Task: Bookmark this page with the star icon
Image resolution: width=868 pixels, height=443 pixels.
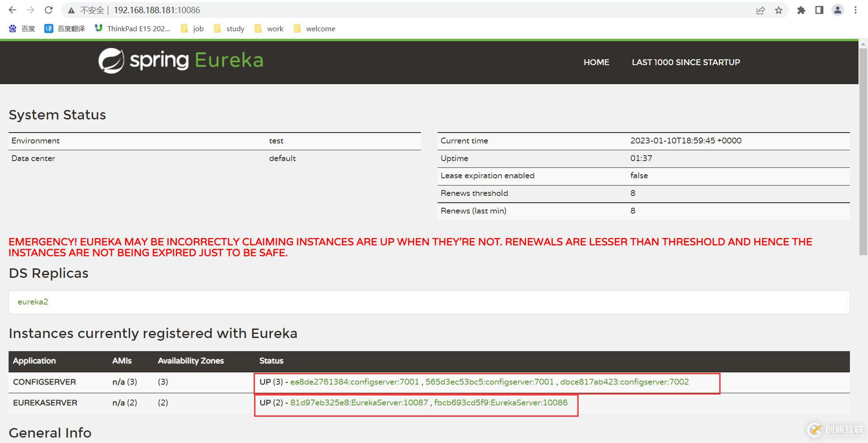Action: click(778, 10)
